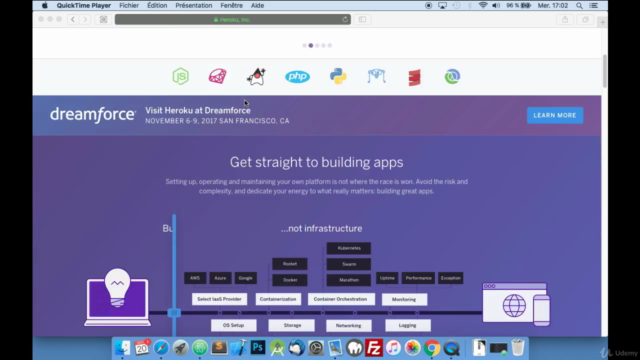Open Notification Center from the menu bar

tap(594, 5)
